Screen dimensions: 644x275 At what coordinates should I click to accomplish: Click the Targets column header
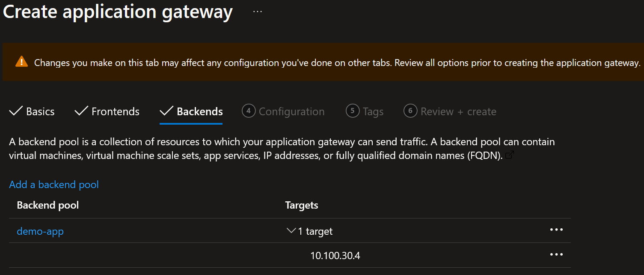(x=302, y=205)
